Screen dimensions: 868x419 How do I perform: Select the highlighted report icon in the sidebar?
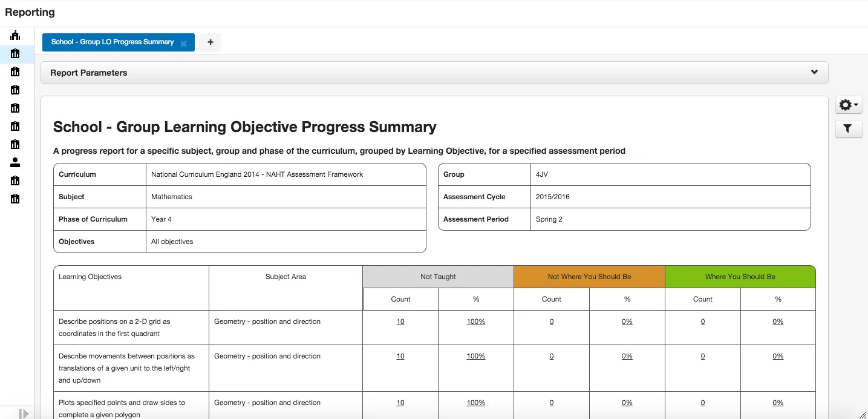click(15, 54)
